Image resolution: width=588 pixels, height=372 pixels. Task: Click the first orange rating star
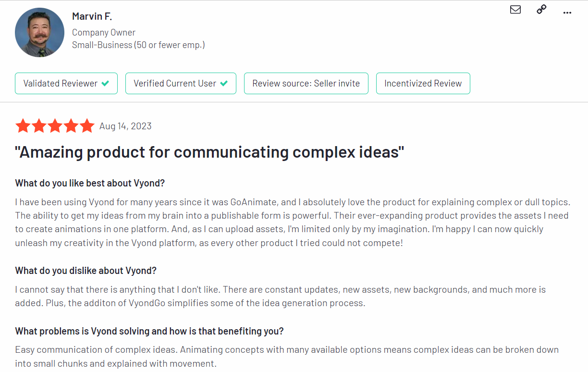pyautogui.click(x=23, y=126)
